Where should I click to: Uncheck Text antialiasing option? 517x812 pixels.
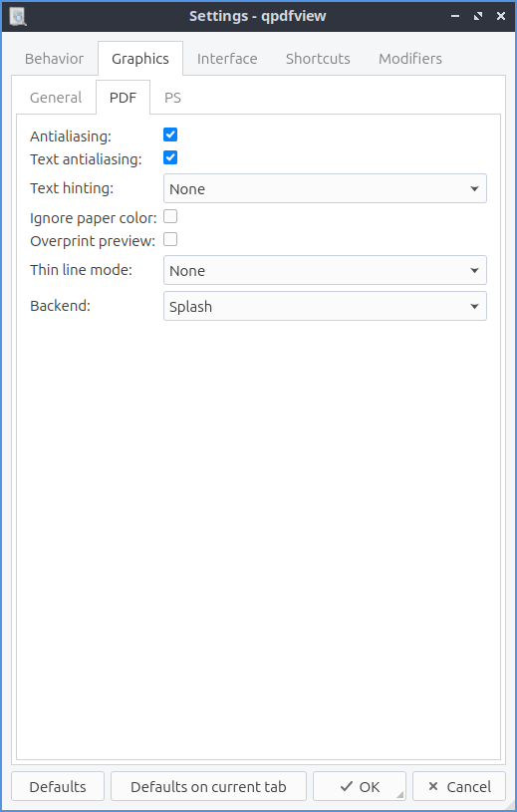[170, 157]
